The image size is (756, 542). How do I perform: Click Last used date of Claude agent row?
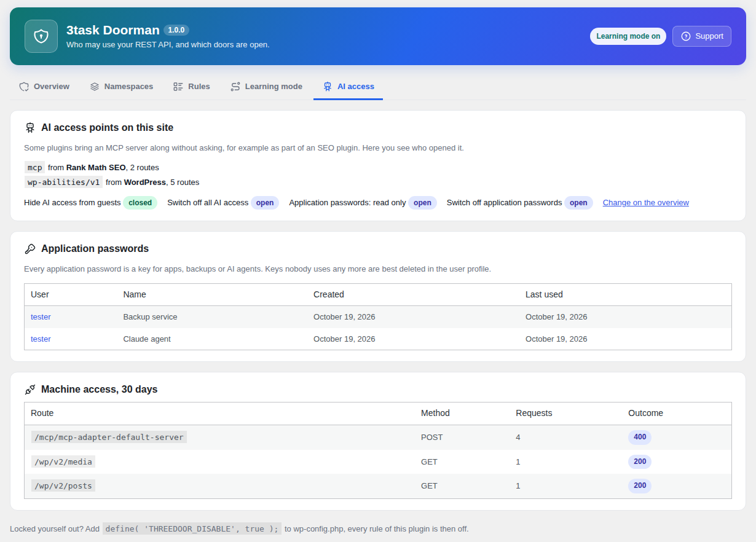coord(556,339)
